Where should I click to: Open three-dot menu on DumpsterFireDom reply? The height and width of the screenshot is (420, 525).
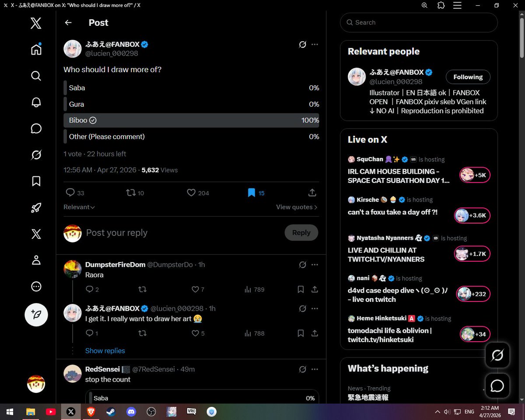point(315,265)
